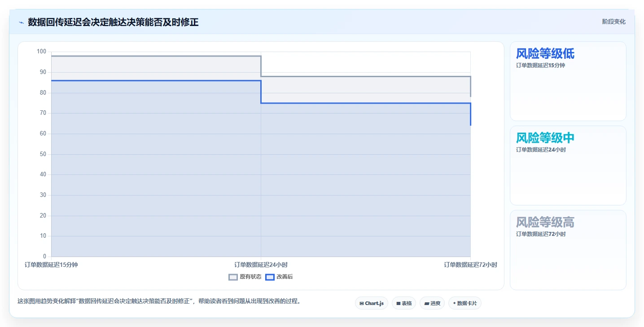Click the 进度 tag's small icon
Image resolution: width=644 pixels, height=327 pixels.
[426, 304]
